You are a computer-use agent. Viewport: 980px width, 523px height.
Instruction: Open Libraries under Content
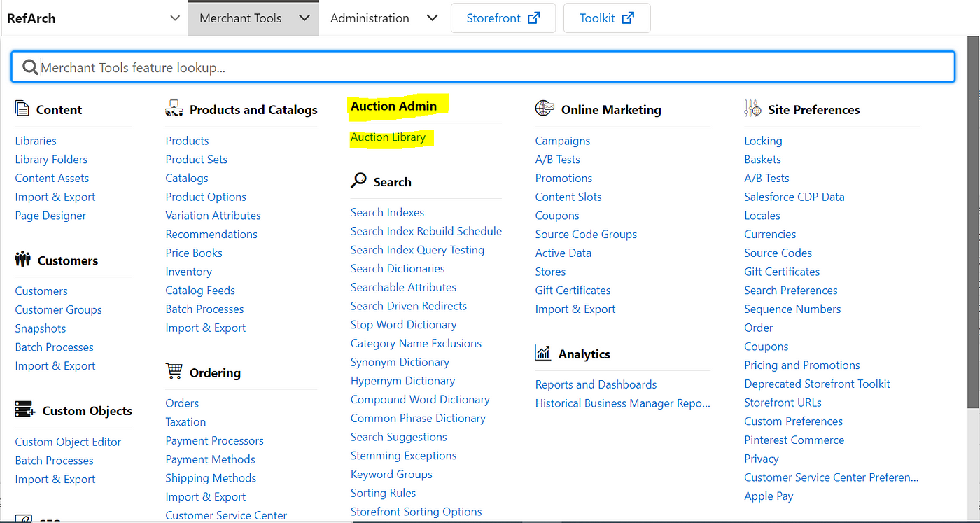point(36,141)
